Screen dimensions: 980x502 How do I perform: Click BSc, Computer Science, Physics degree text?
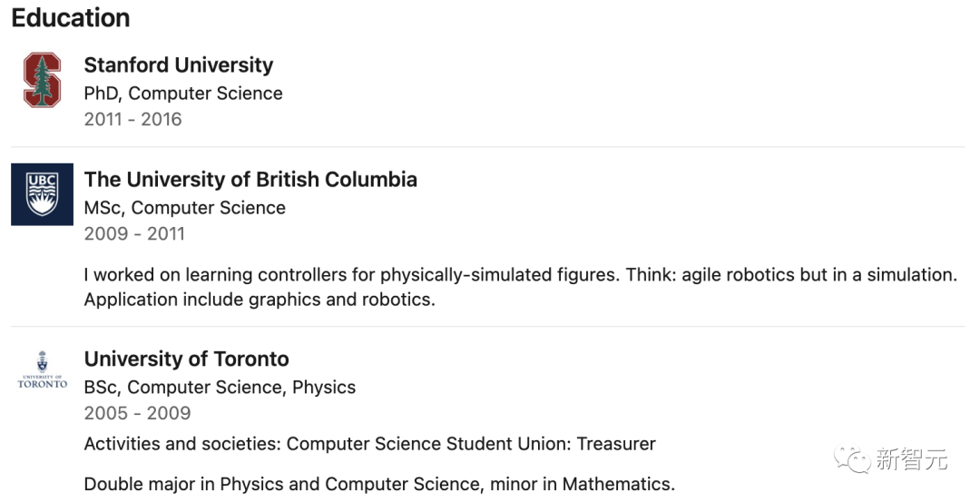[x=220, y=388]
